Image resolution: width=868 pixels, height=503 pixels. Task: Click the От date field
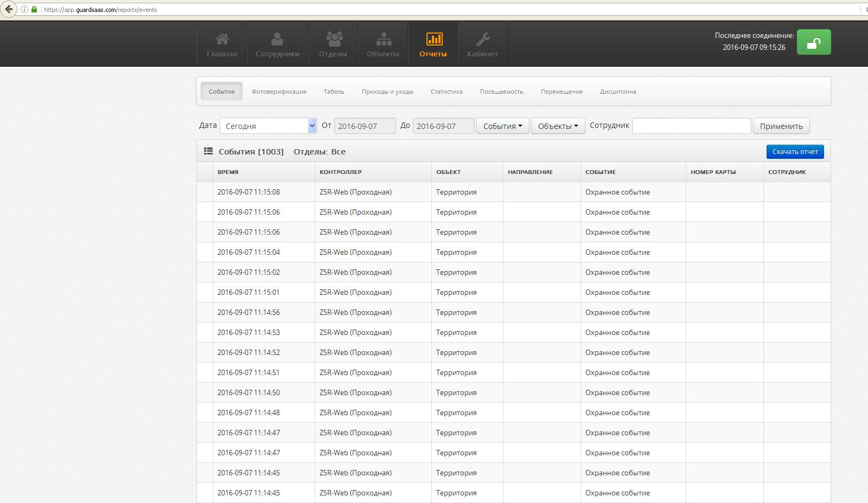point(365,126)
